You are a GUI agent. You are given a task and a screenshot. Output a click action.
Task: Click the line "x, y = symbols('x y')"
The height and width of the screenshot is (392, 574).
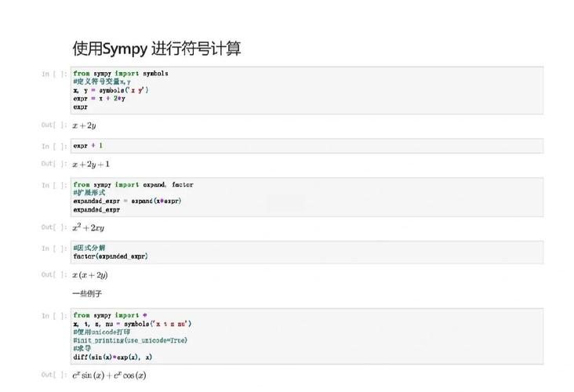pos(111,90)
